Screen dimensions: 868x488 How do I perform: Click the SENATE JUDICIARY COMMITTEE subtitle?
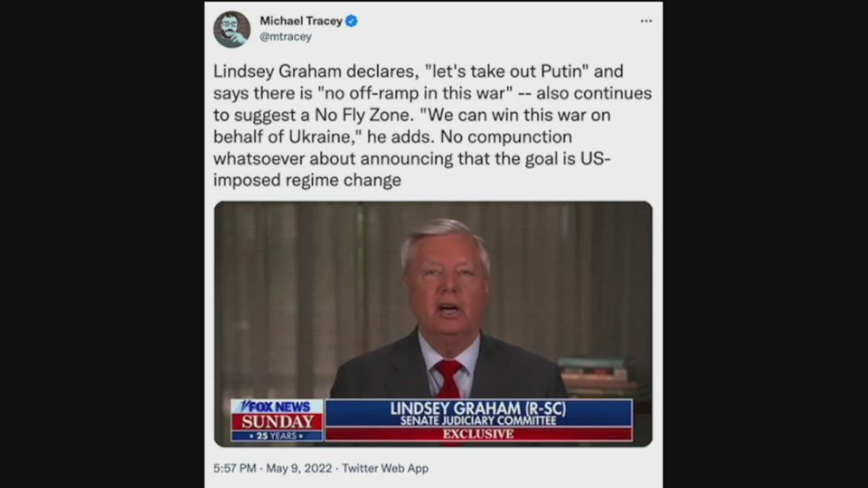pos(478,421)
